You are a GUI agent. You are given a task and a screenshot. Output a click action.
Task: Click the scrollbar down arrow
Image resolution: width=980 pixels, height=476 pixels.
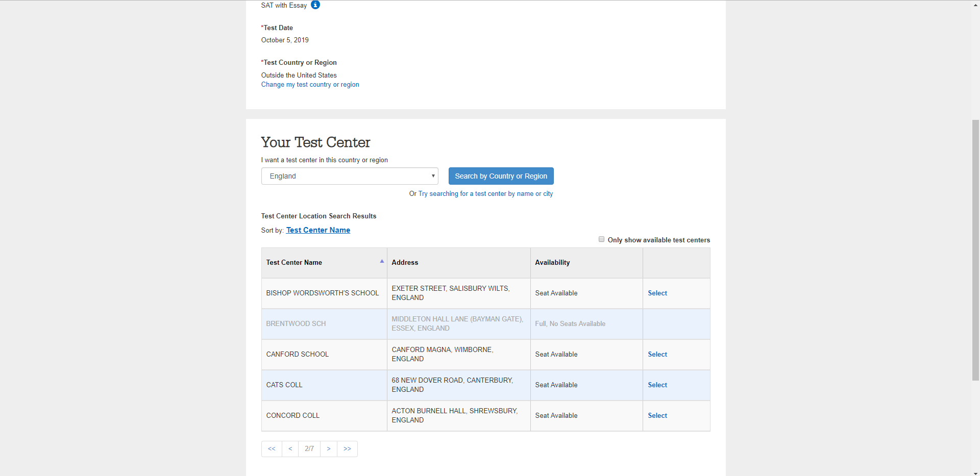(975, 473)
